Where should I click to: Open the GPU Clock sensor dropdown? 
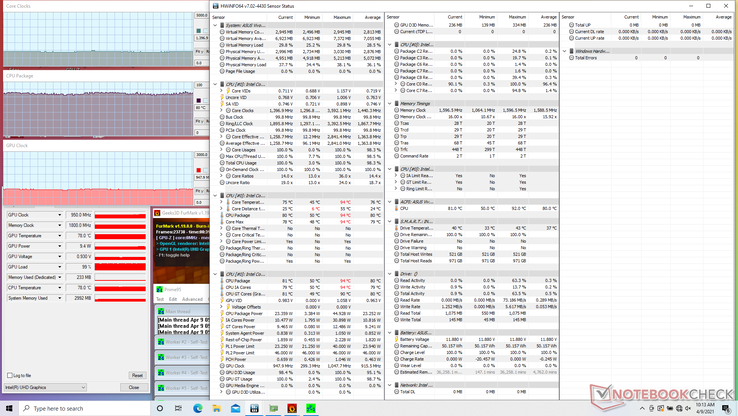tap(60, 215)
